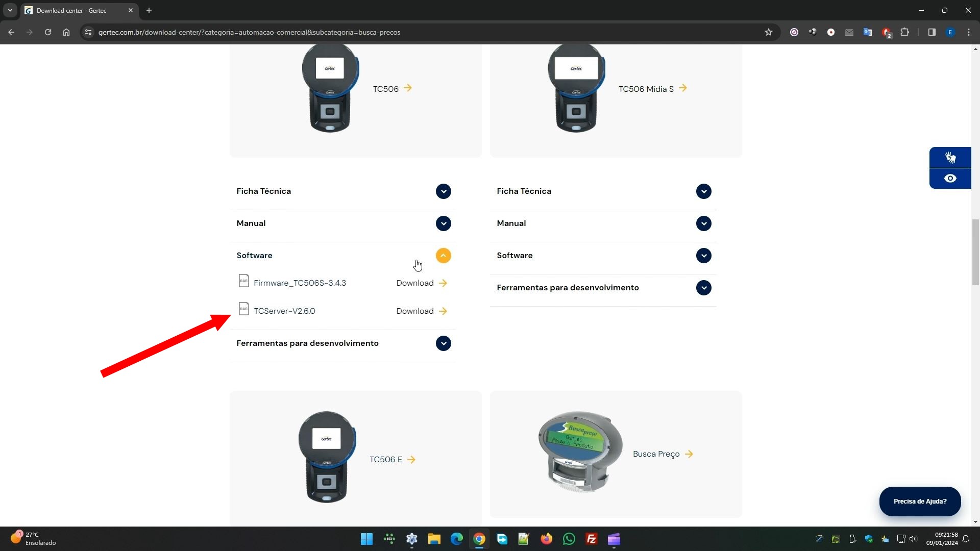Open File Explorer from the taskbar
Viewport: 980px width, 551px height.
click(434, 539)
